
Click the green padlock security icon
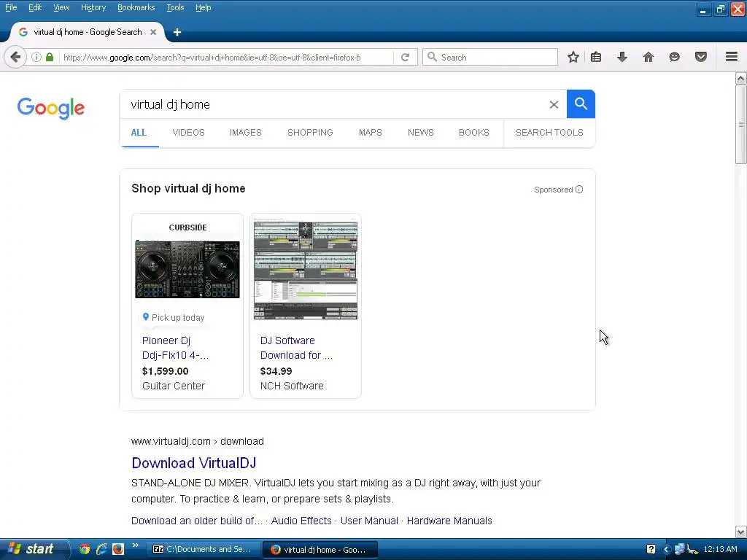pos(50,57)
